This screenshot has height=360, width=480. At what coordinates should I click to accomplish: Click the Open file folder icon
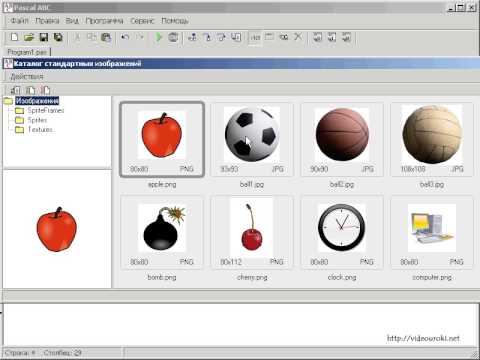(x=29, y=37)
